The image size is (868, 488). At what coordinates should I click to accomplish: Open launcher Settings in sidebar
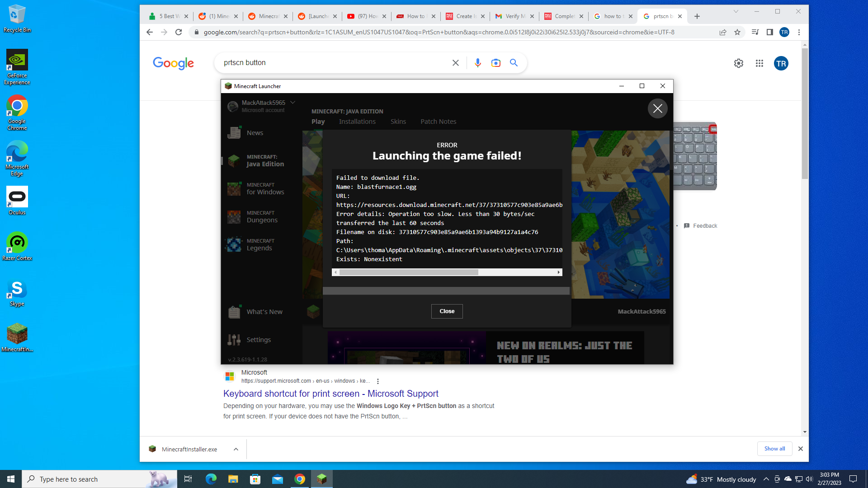(258, 340)
